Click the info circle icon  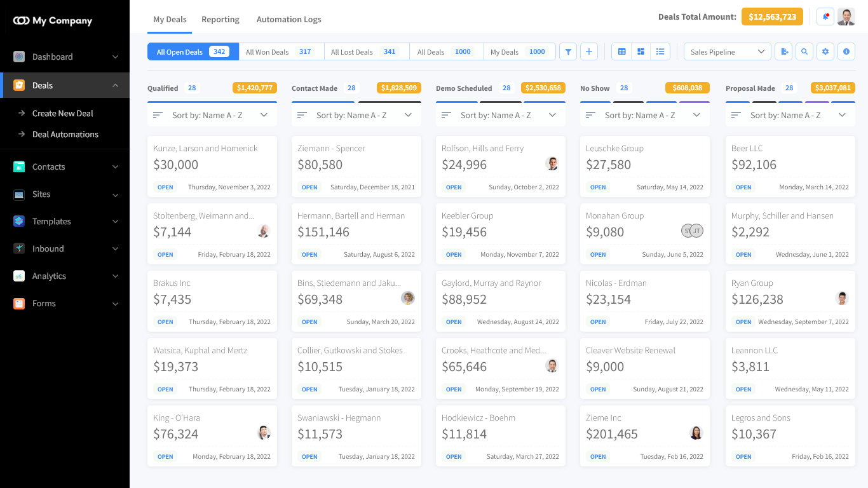(x=846, y=52)
